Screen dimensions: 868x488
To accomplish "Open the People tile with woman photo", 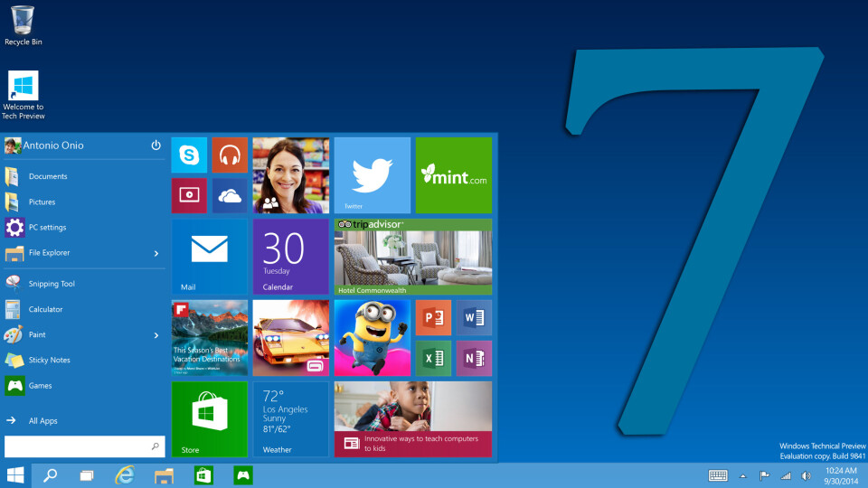I will [x=290, y=175].
